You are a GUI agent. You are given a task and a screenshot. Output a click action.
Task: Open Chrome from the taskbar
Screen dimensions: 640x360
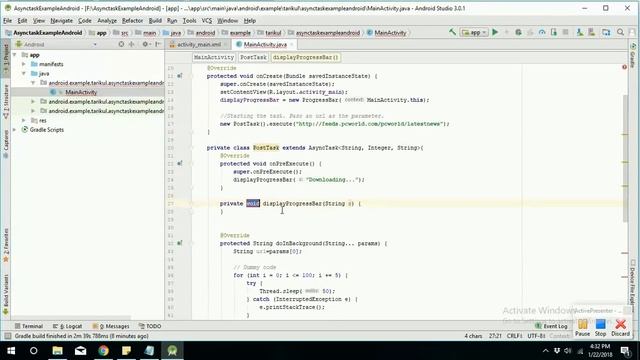pos(103,351)
